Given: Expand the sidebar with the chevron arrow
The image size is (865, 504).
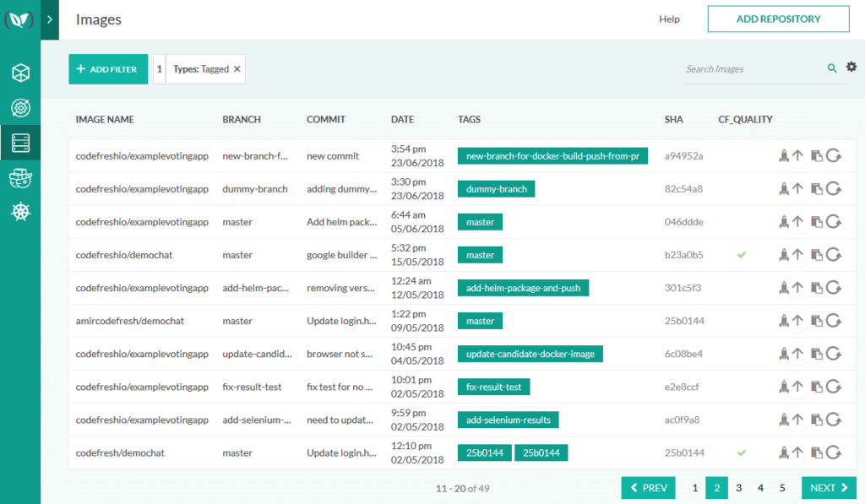Looking at the screenshot, I should click(x=49, y=18).
